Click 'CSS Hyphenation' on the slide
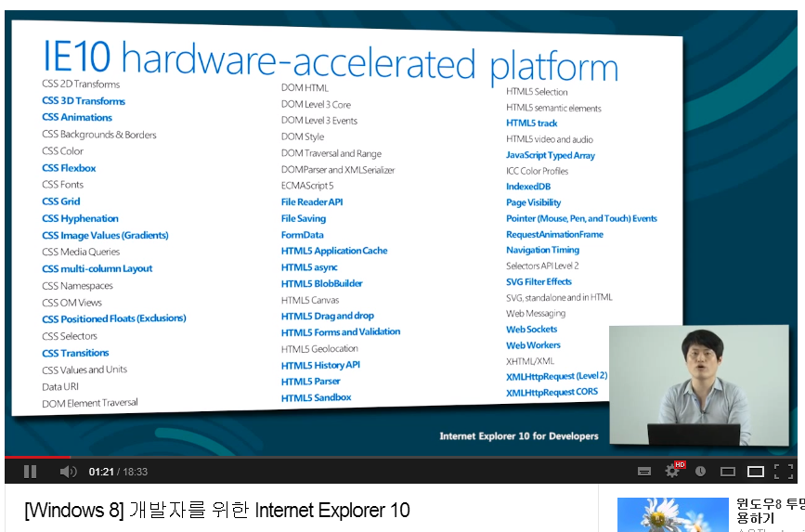This screenshot has height=532, width=805. (80, 218)
